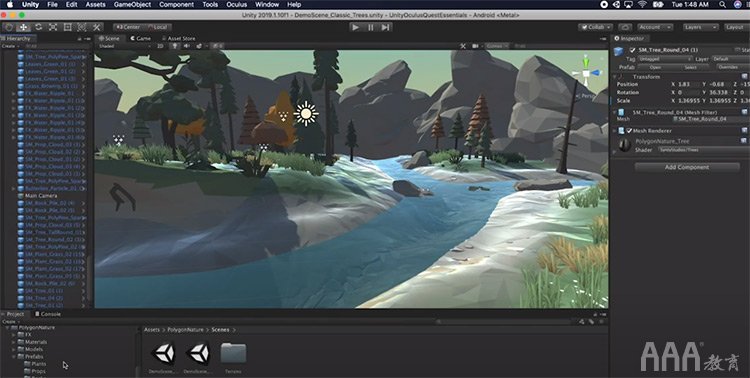Screen dimensions: 750x378
Task: Toggle active checkbox for SM_Tree_Round_04 (1)
Action: tap(633, 50)
